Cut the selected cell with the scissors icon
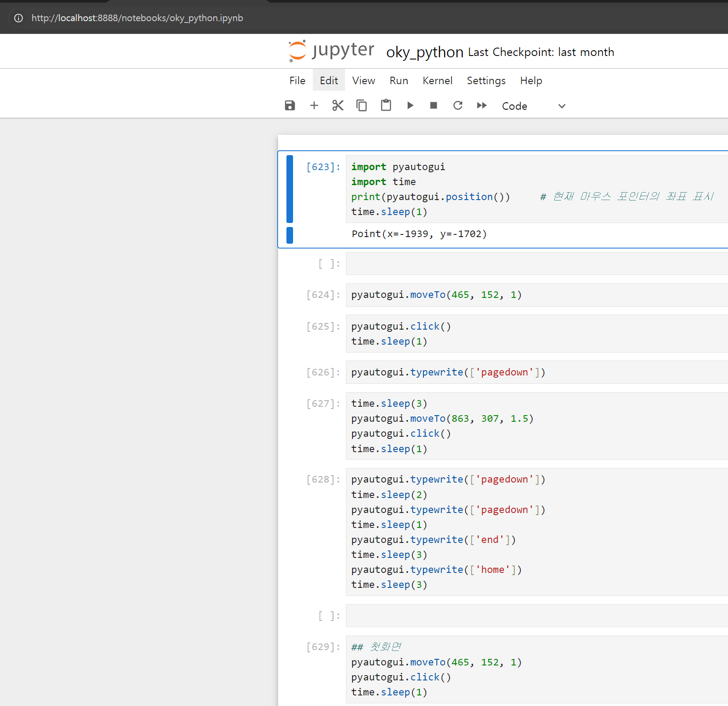This screenshot has height=706, width=728. point(338,105)
